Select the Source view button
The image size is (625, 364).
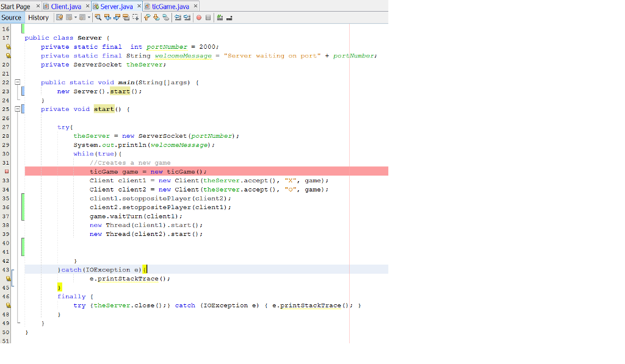12,17
